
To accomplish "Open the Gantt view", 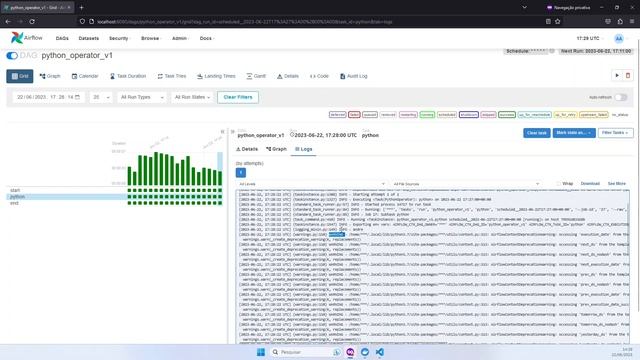I will (x=256, y=76).
